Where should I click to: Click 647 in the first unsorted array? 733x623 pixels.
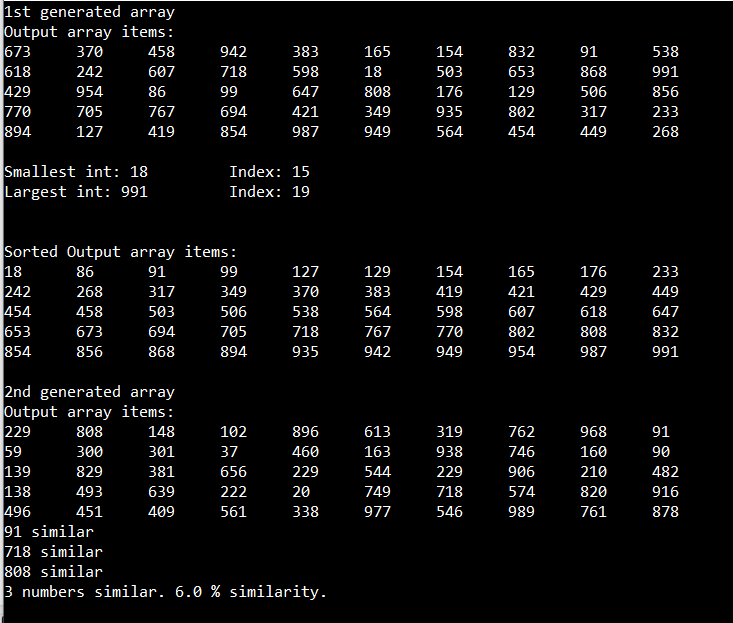tap(305, 92)
